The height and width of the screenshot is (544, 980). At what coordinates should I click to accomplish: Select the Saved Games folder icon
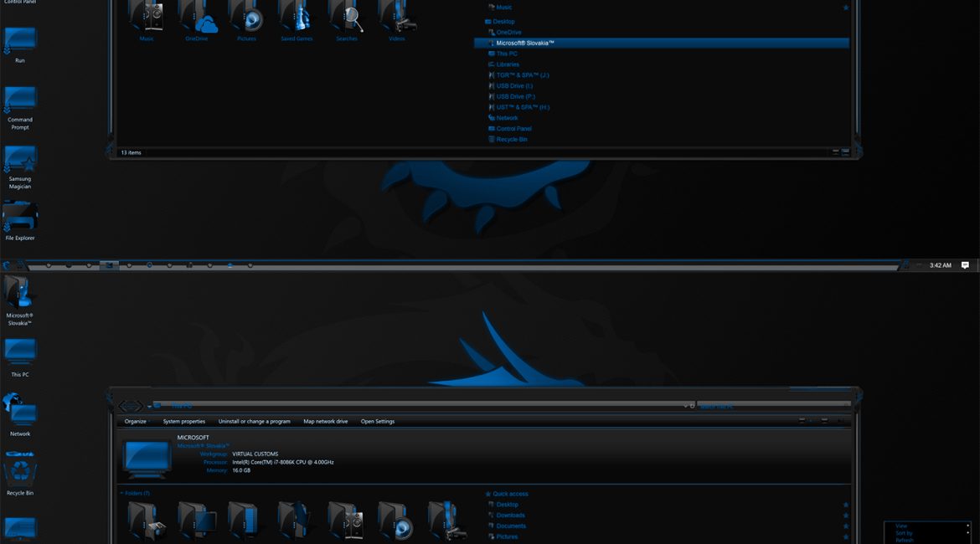point(297,21)
